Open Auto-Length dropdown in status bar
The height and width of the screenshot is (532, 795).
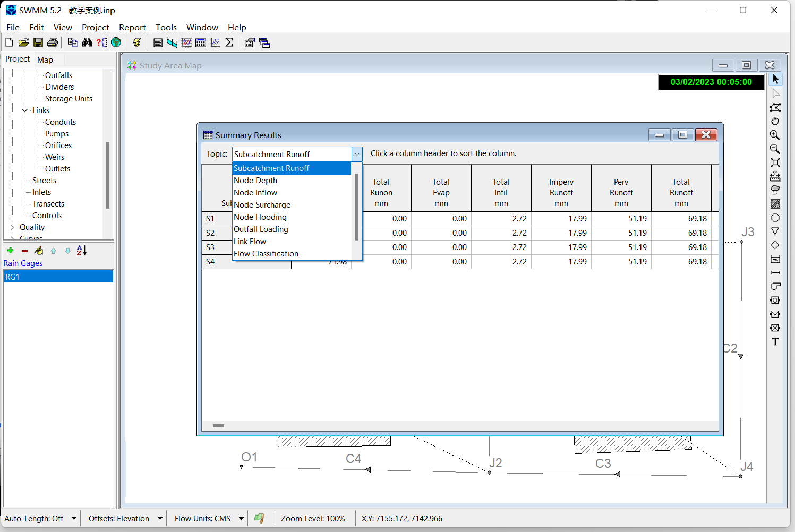click(x=74, y=519)
